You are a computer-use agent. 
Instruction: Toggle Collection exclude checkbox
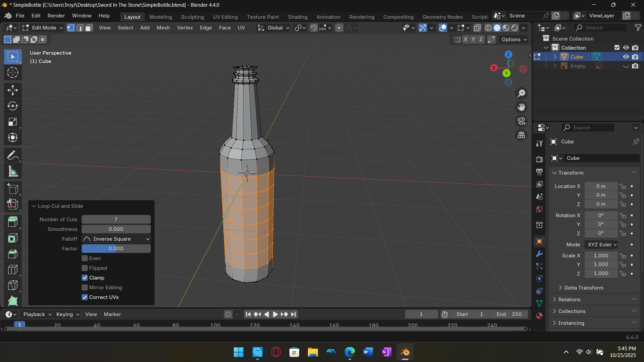tap(617, 48)
